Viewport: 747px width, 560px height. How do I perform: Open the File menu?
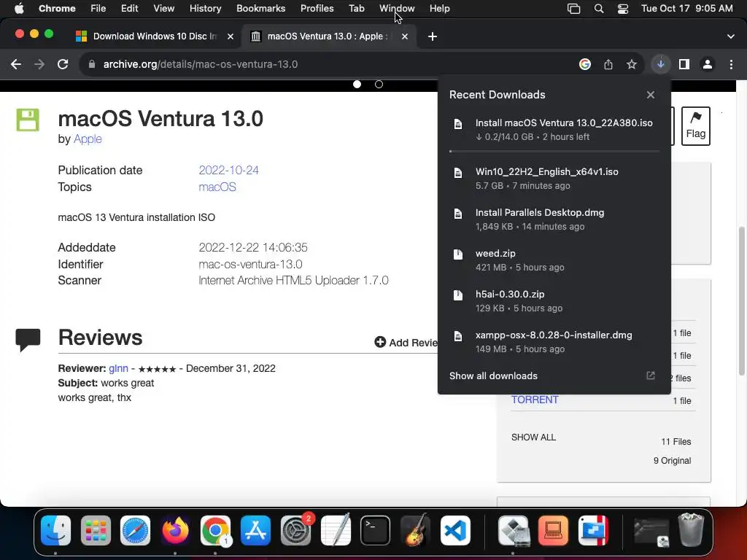[x=98, y=9]
